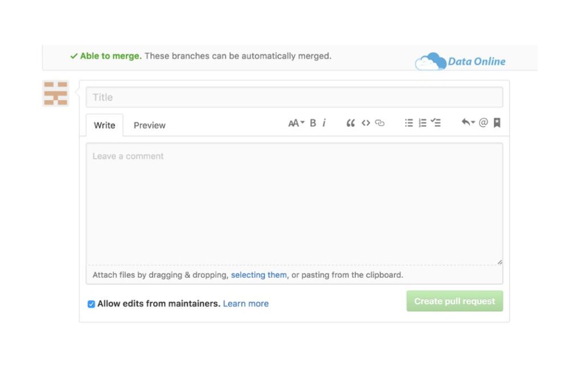
Task: Click the Able to merge status text
Action: (111, 56)
